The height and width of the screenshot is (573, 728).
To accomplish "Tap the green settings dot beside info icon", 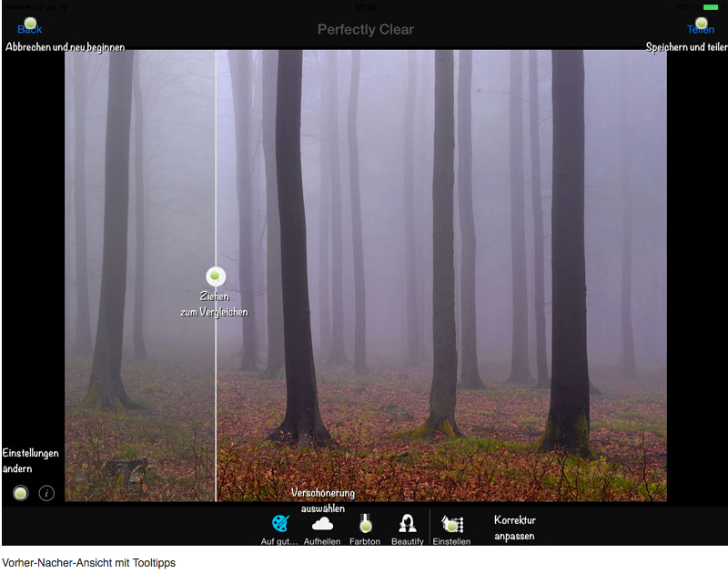I will tap(21, 493).
